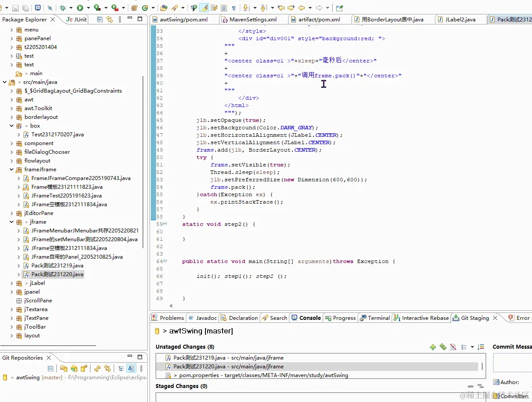Screen dimensions: 532x402
Task: Open JLabel2.java editor tab
Action: [x=460, y=20]
